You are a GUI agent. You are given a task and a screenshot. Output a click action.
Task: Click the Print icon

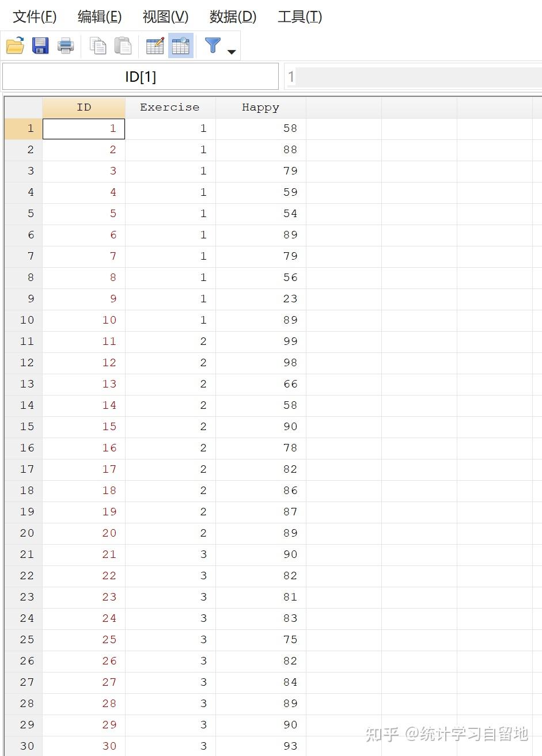pos(66,45)
